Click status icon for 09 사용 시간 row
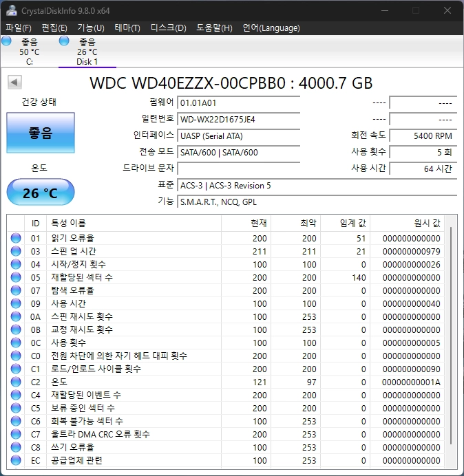The width and height of the screenshot is (464, 476). pos(16,303)
